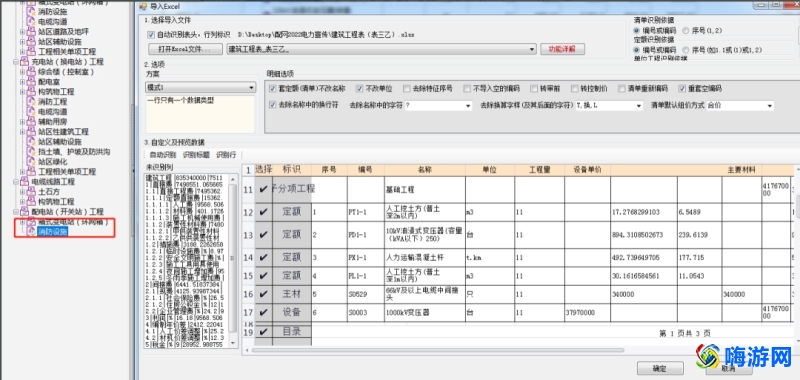The height and width of the screenshot is (380, 800).
Task: Click the PT1-1 code cell
Action: [x=365, y=212]
